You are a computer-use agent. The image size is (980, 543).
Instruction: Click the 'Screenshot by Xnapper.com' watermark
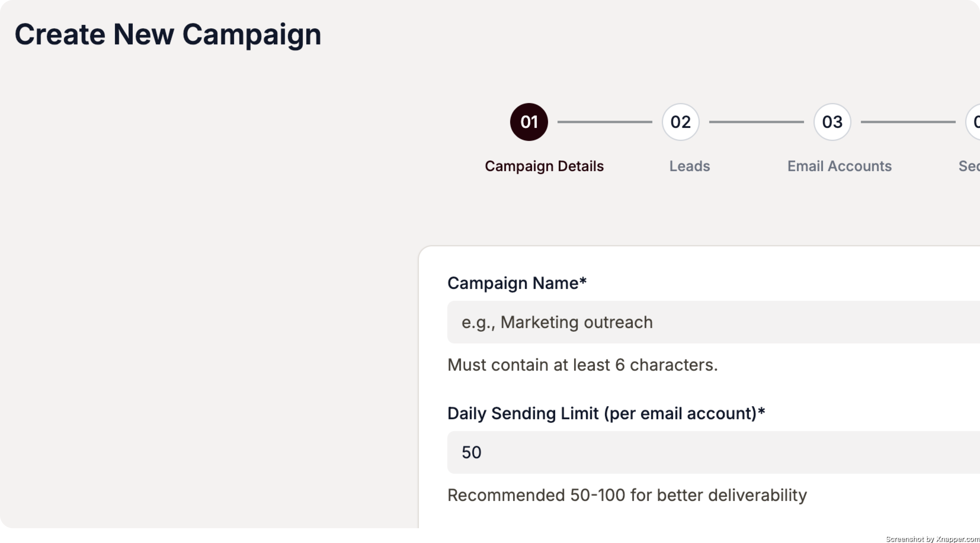[x=932, y=539]
